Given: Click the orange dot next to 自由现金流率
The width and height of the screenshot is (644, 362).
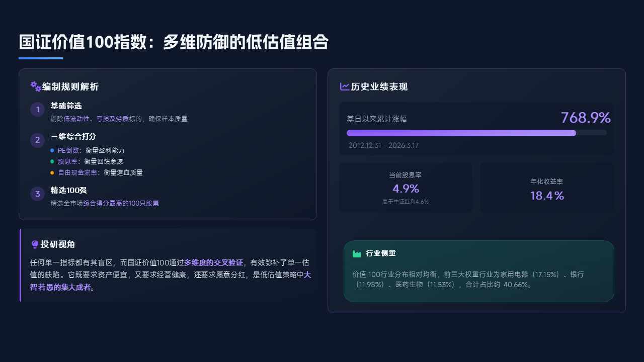Looking at the screenshot, I should coord(52,172).
